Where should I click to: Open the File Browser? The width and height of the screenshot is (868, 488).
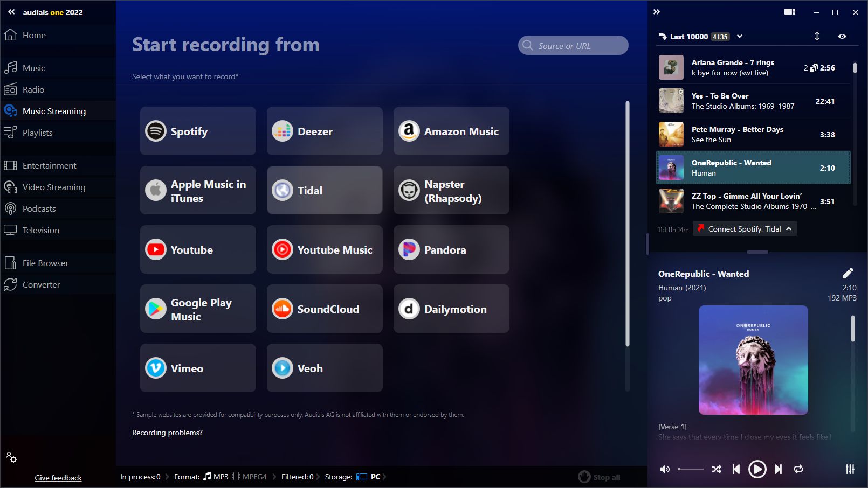click(x=45, y=263)
